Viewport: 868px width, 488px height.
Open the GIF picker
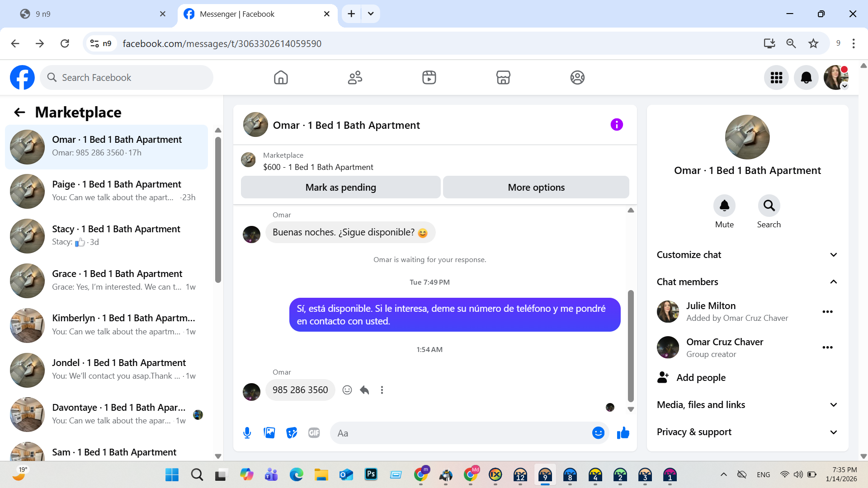314,433
